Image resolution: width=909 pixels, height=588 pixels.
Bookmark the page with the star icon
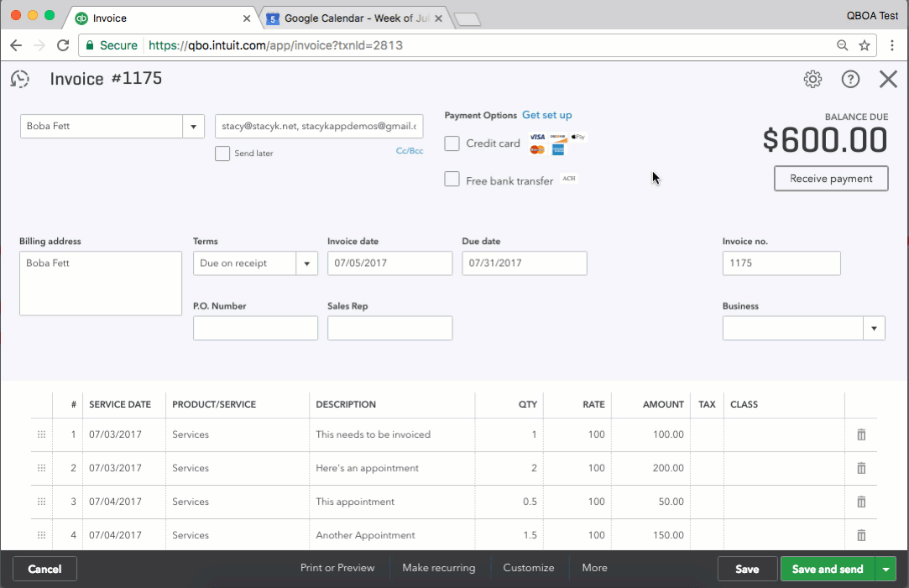point(865,45)
